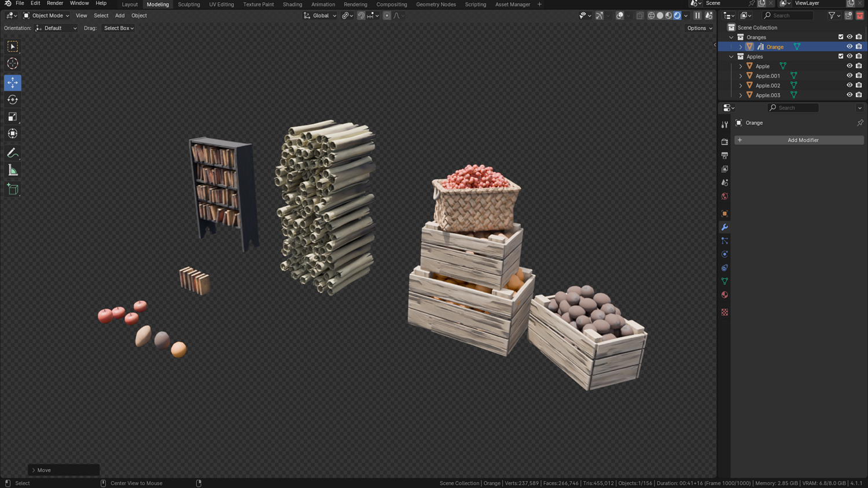Hide the Orange object in viewport
The height and width of the screenshot is (488, 868).
tap(849, 47)
